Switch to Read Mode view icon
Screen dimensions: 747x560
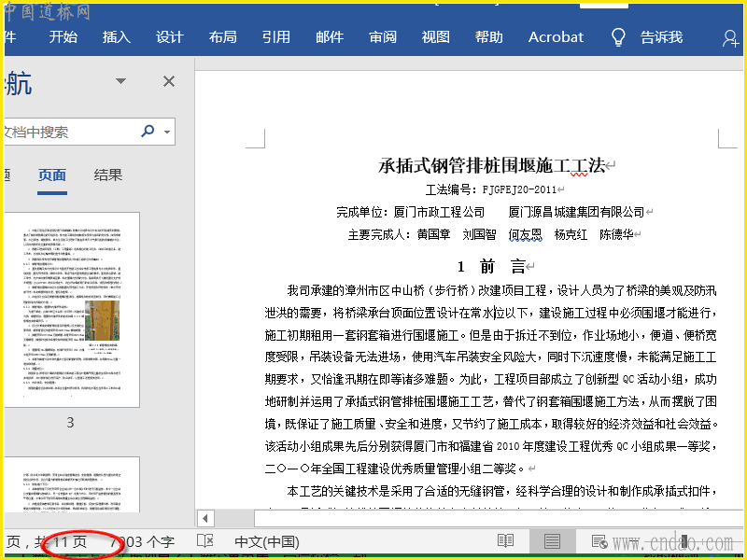click(x=505, y=541)
